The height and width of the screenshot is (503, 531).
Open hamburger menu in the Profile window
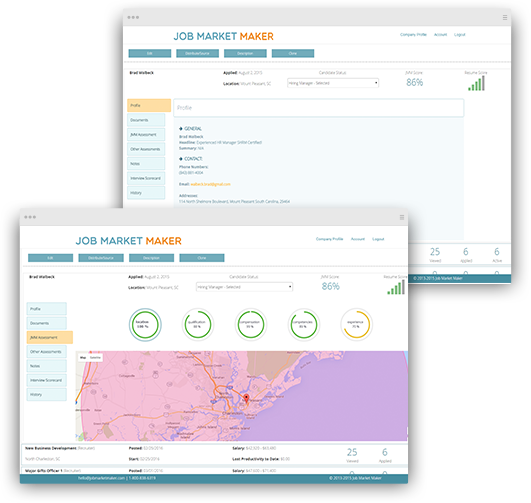point(505,17)
